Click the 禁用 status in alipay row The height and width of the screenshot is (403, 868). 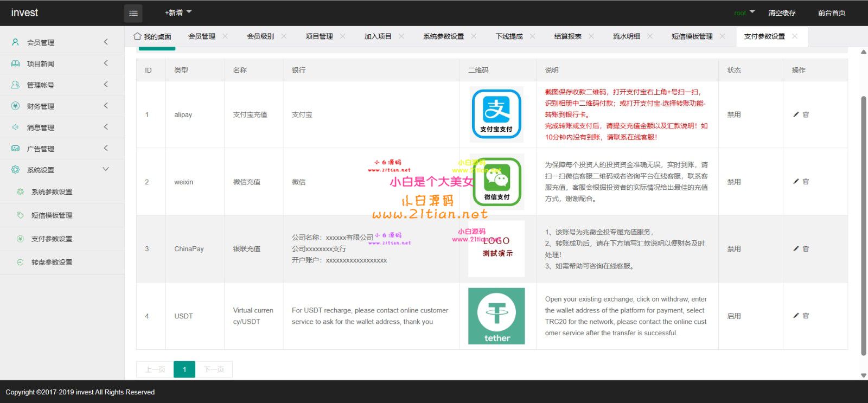point(734,114)
